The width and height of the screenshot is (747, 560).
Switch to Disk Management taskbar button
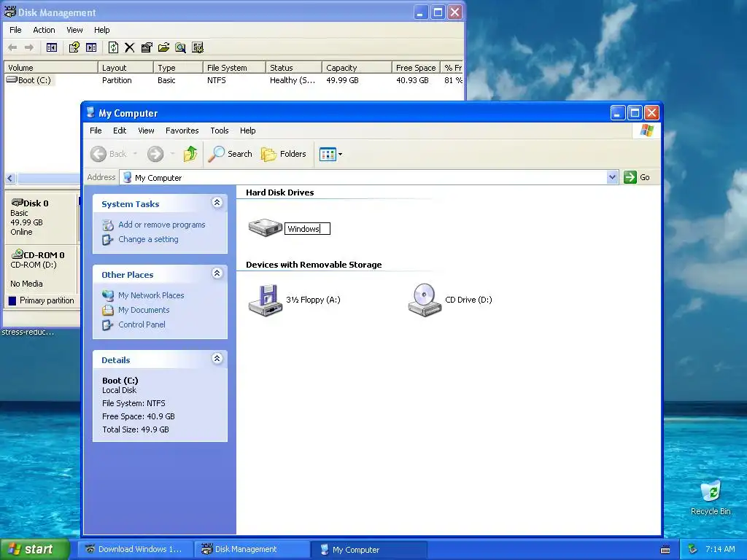pyautogui.click(x=252, y=550)
